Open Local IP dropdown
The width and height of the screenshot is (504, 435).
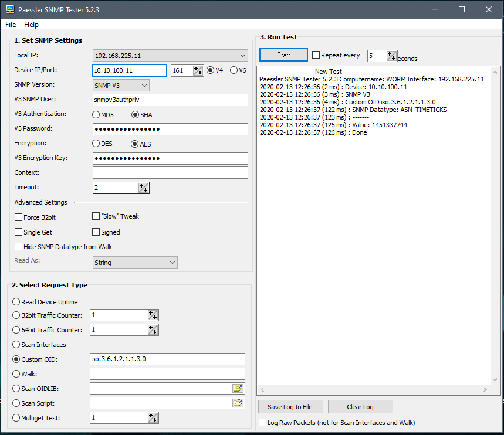click(170, 56)
